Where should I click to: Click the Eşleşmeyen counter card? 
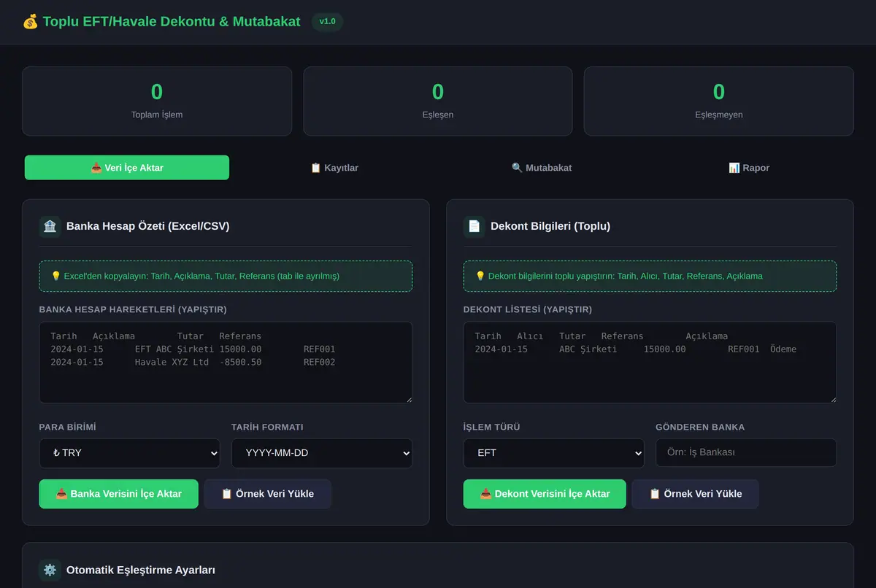pyautogui.click(x=719, y=101)
